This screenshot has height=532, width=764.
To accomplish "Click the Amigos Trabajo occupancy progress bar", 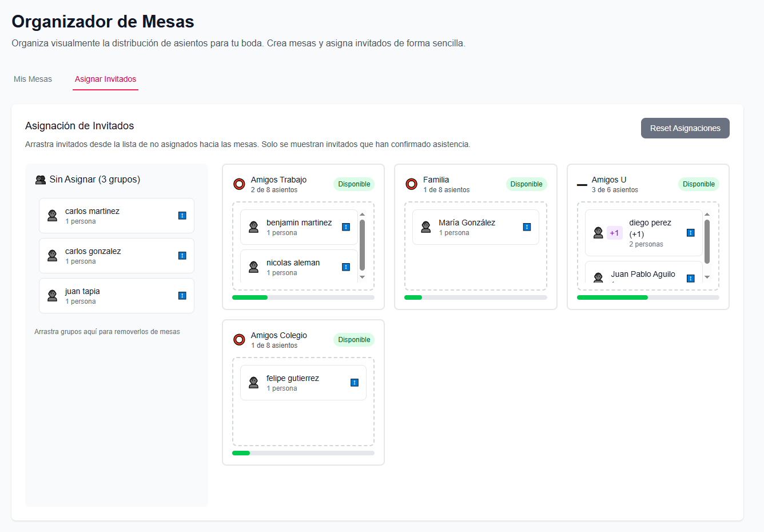I will tap(303, 297).
